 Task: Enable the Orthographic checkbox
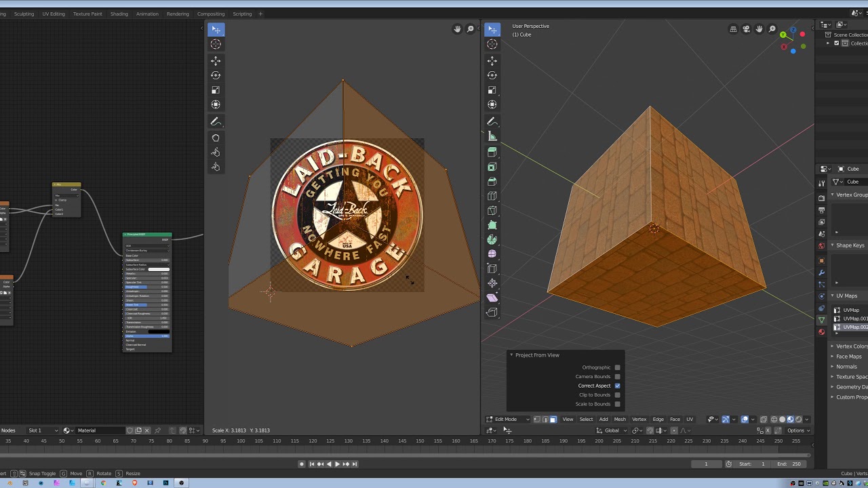[x=617, y=367]
